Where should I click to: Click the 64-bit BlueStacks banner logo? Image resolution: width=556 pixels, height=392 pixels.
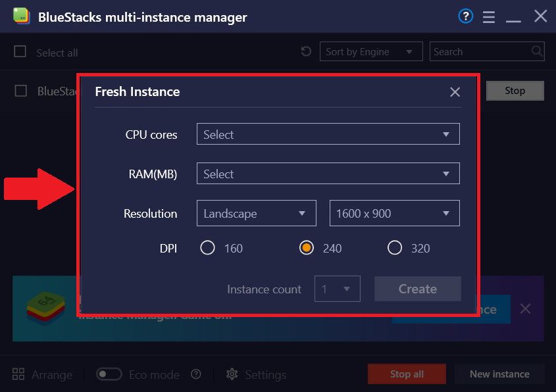(x=46, y=308)
